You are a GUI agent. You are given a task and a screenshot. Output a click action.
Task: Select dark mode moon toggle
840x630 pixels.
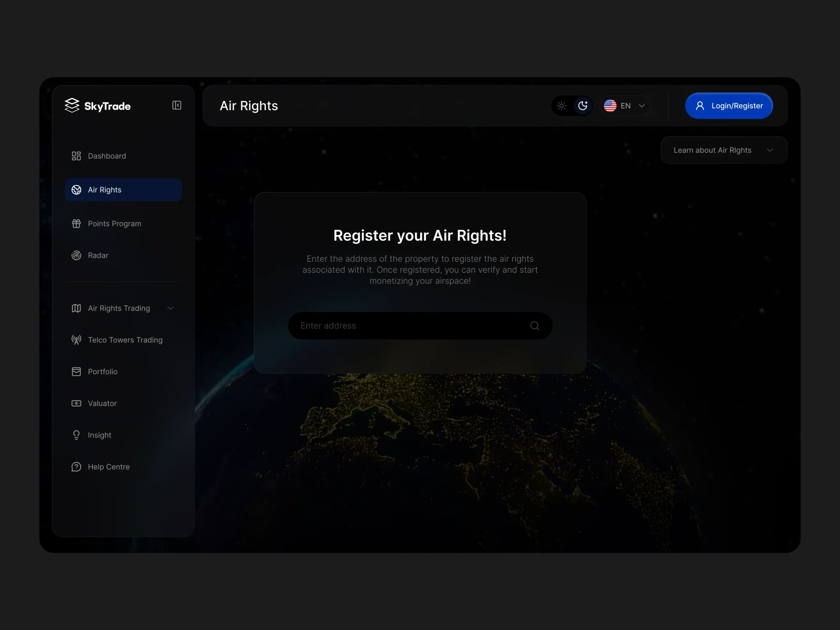[x=582, y=106]
